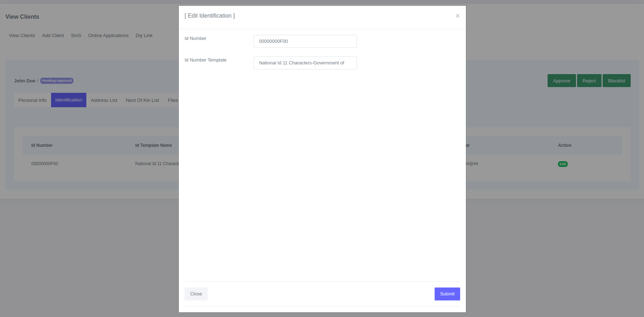
Task: Open the Id Number Template dropdown
Action: click(x=305, y=63)
